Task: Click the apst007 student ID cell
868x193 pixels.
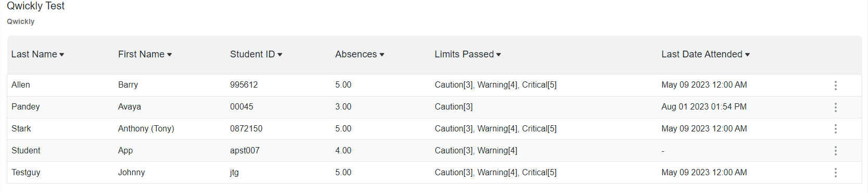Action: (x=245, y=150)
